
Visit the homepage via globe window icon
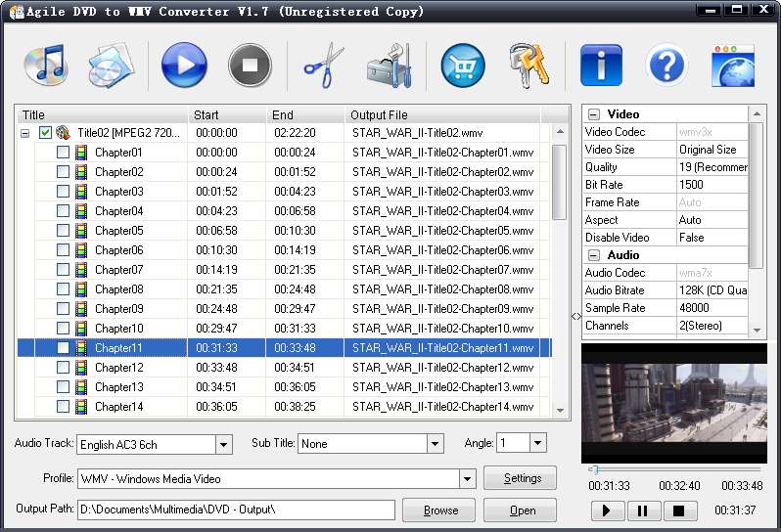coord(733,66)
